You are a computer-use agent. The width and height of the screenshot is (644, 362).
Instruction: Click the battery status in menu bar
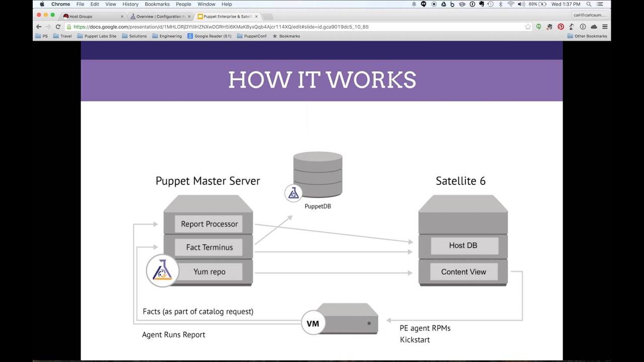[538, 4]
